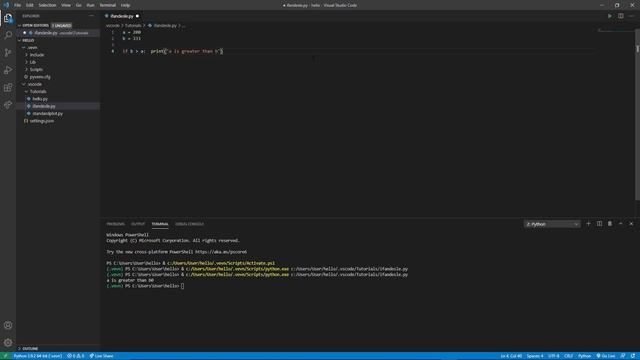The image size is (640, 360).
Task: Collapse the .vscode folder
Action: [35, 84]
